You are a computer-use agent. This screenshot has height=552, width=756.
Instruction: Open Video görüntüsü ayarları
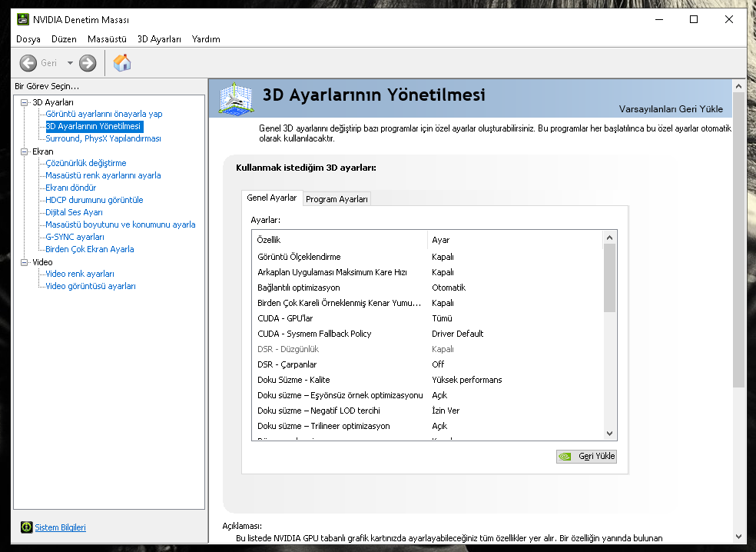tap(91, 286)
